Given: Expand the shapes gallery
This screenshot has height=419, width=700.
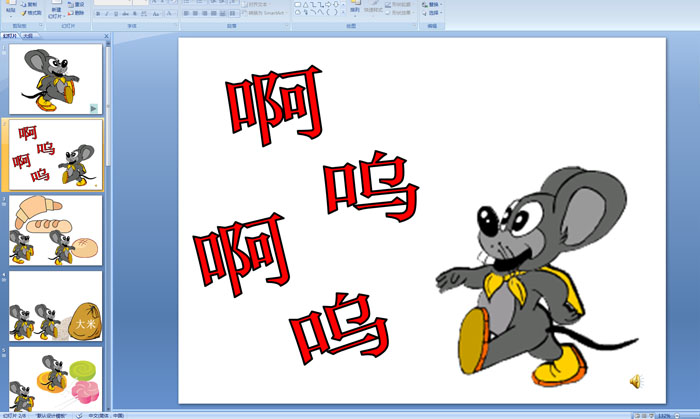Looking at the screenshot, I should (343, 12).
